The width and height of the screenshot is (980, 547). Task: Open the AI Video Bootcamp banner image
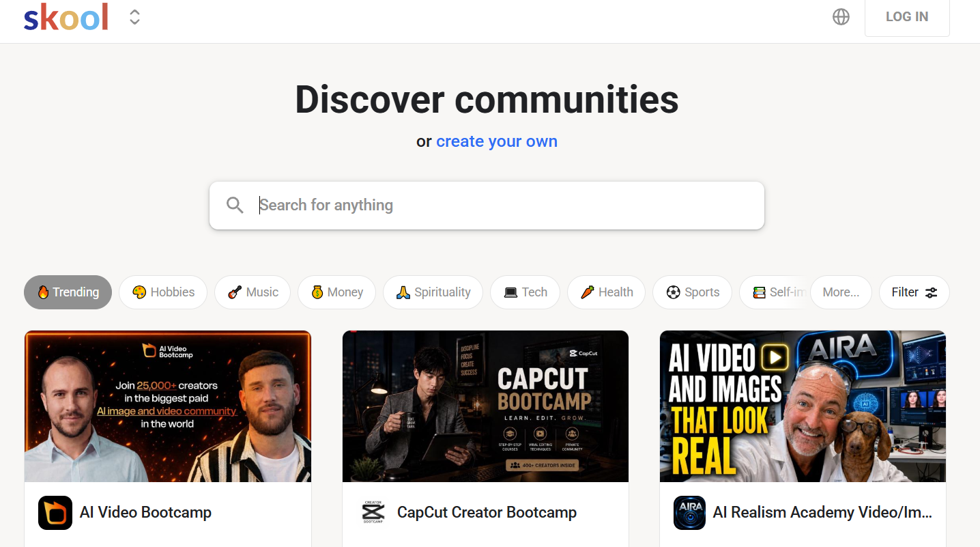[168, 406]
